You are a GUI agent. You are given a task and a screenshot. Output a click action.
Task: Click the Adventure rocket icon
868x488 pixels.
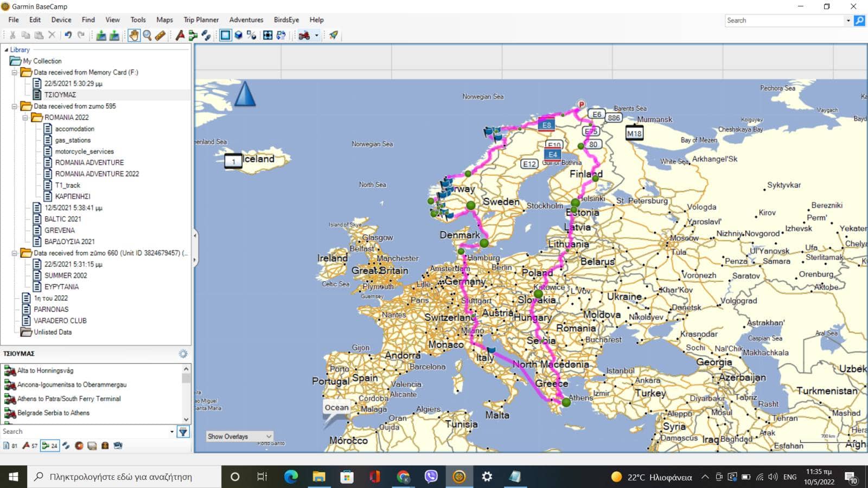[334, 35]
